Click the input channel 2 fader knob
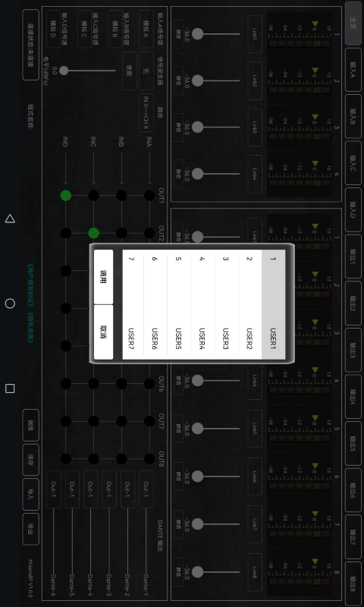The width and height of the screenshot is (364, 607). point(198,80)
